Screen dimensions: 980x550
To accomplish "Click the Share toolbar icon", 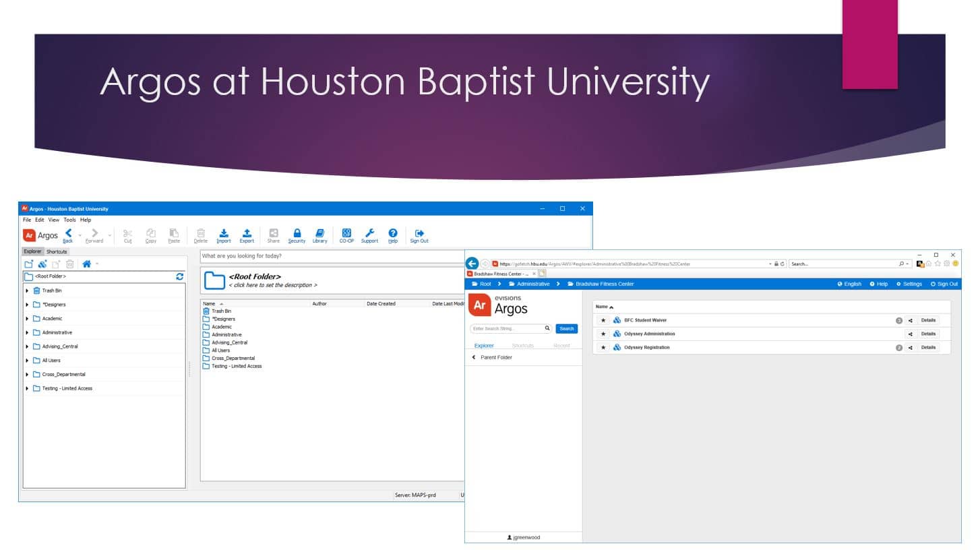I will pos(273,233).
